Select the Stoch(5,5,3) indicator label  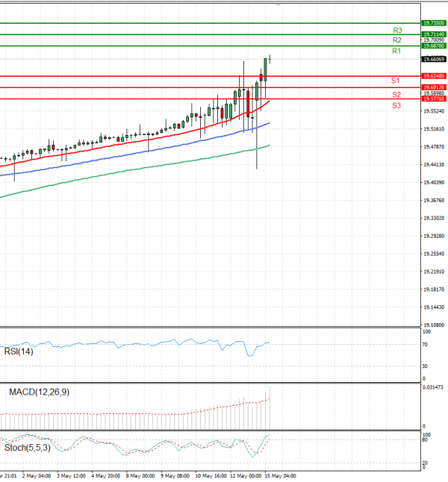pos(27,448)
